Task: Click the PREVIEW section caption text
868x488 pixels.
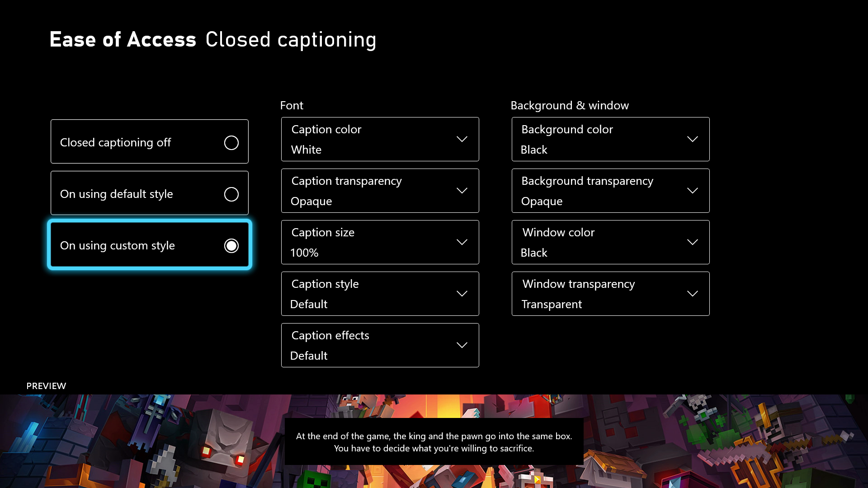Action: click(x=434, y=442)
